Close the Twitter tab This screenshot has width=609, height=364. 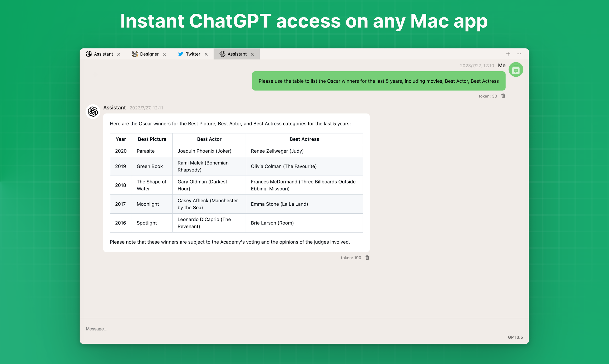click(206, 54)
